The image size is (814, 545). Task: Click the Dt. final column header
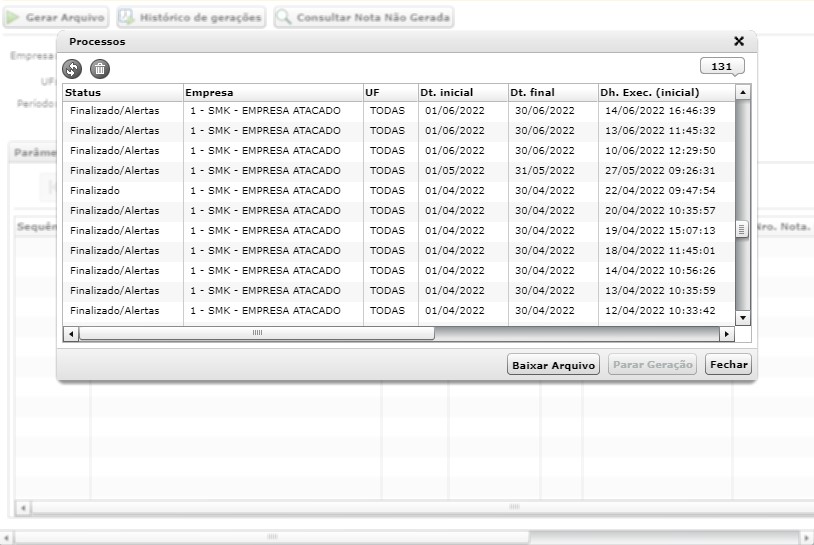coord(553,92)
